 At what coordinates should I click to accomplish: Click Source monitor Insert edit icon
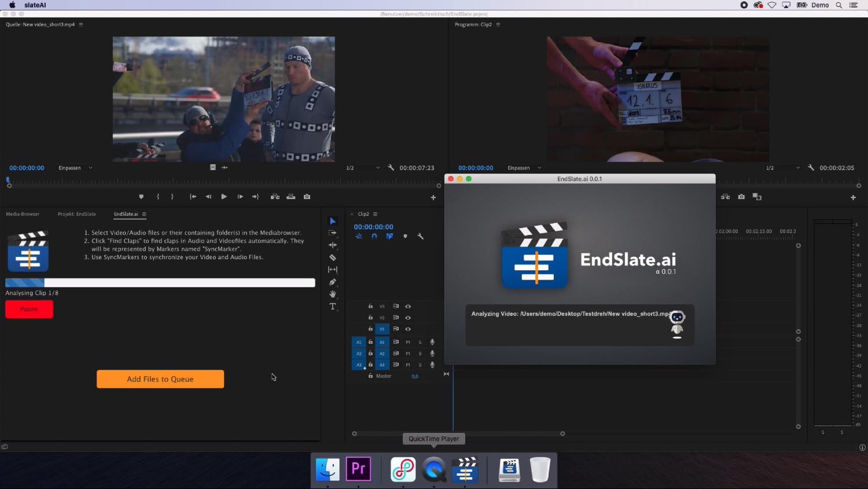point(275,197)
